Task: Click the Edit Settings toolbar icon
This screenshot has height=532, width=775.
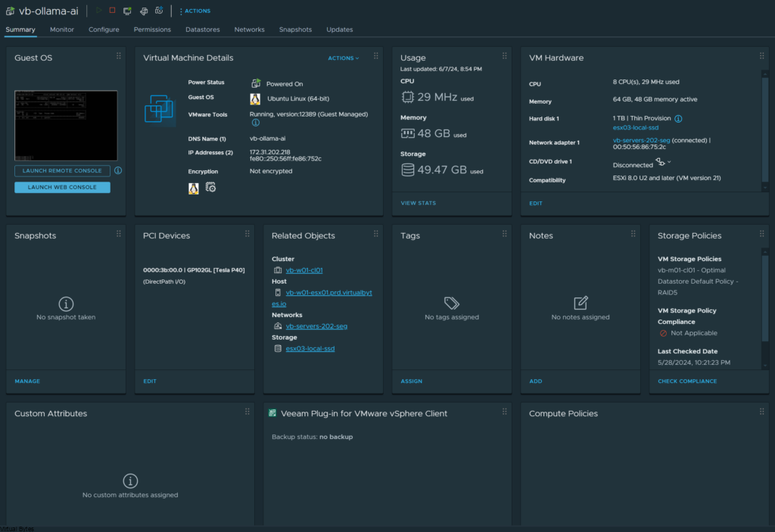Action: click(x=143, y=11)
